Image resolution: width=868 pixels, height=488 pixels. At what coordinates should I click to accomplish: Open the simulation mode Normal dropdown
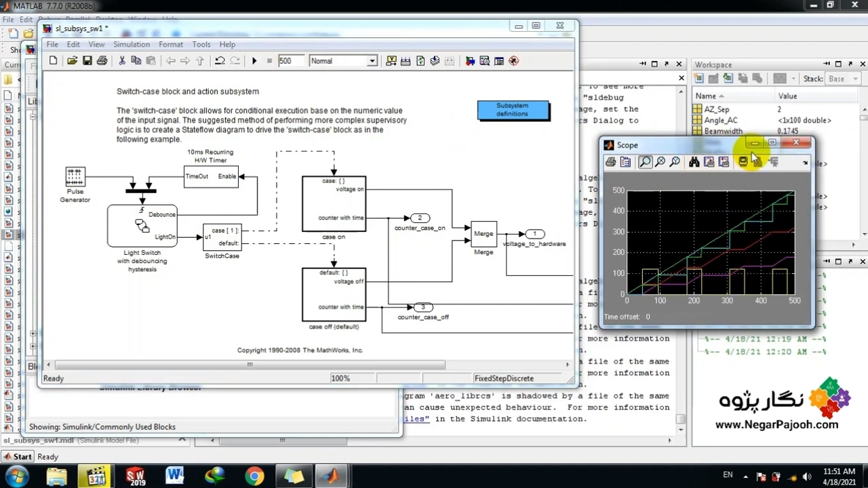coord(372,61)
